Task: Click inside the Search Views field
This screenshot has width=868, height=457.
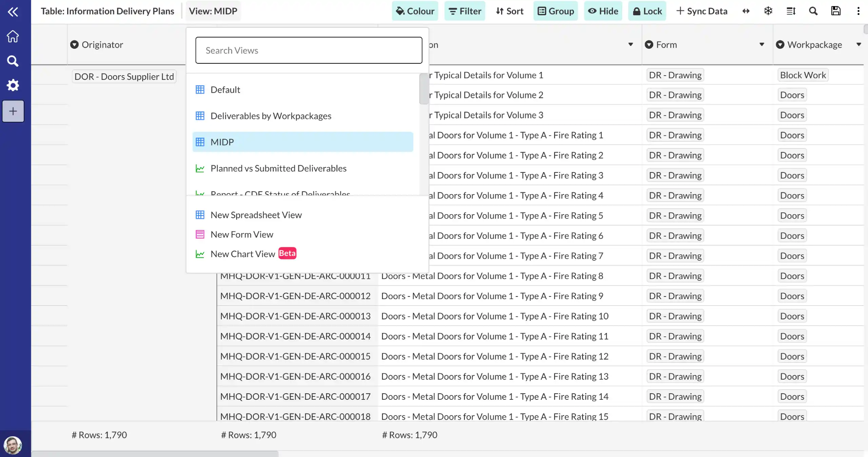Action: [308, 50]
